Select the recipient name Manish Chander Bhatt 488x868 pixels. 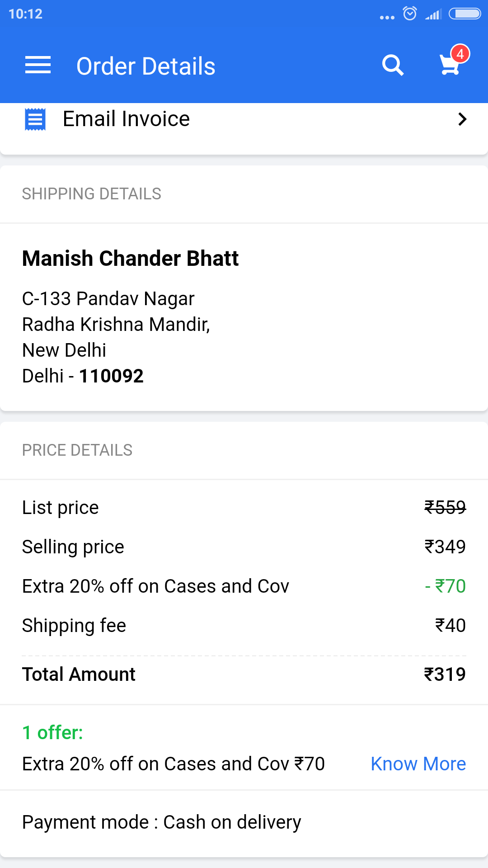(x=130, y=259)
